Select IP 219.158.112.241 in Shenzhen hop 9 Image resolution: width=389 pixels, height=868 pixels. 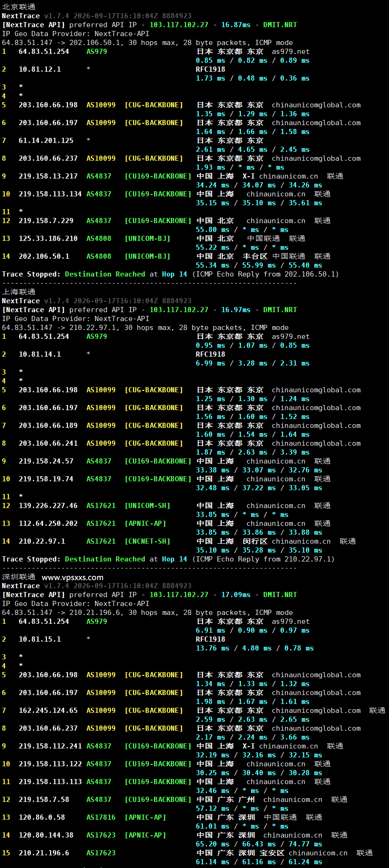[x=50, y=746]
